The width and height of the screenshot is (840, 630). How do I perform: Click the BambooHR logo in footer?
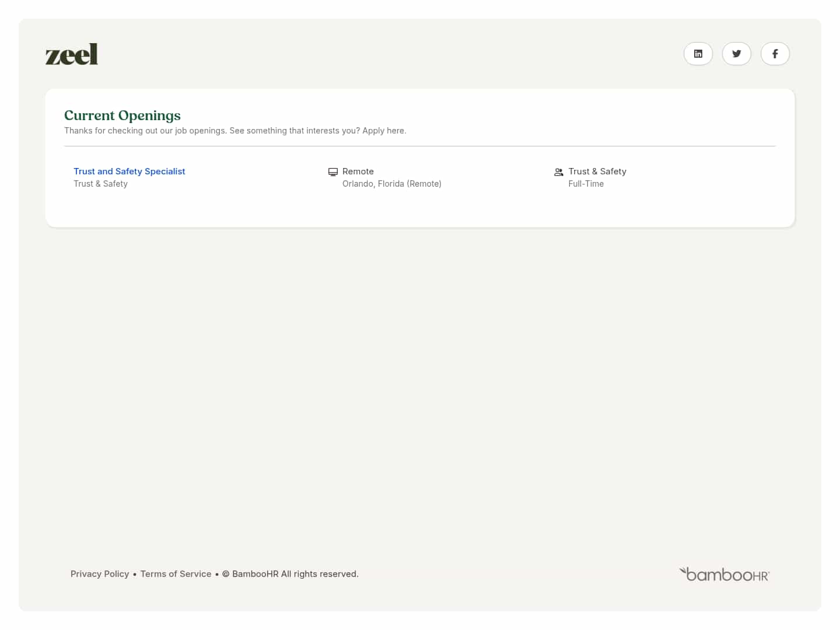(x=724, y=575)
